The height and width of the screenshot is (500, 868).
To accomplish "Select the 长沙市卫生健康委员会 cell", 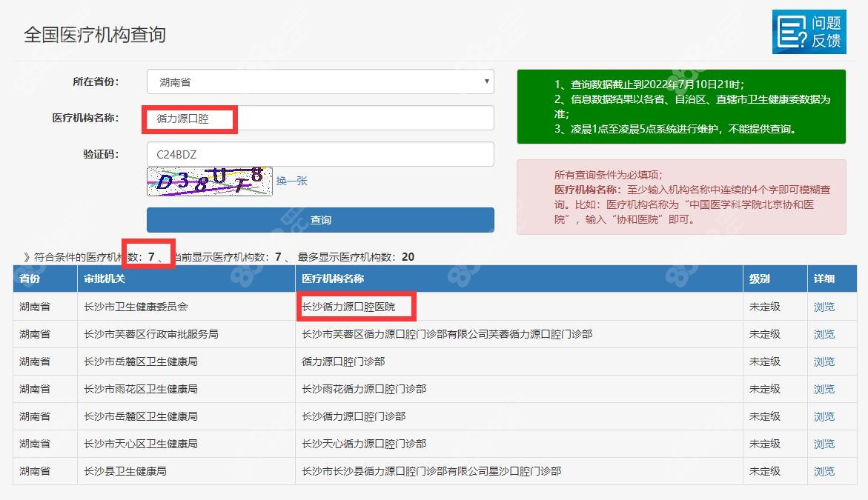I will point(186,307).
